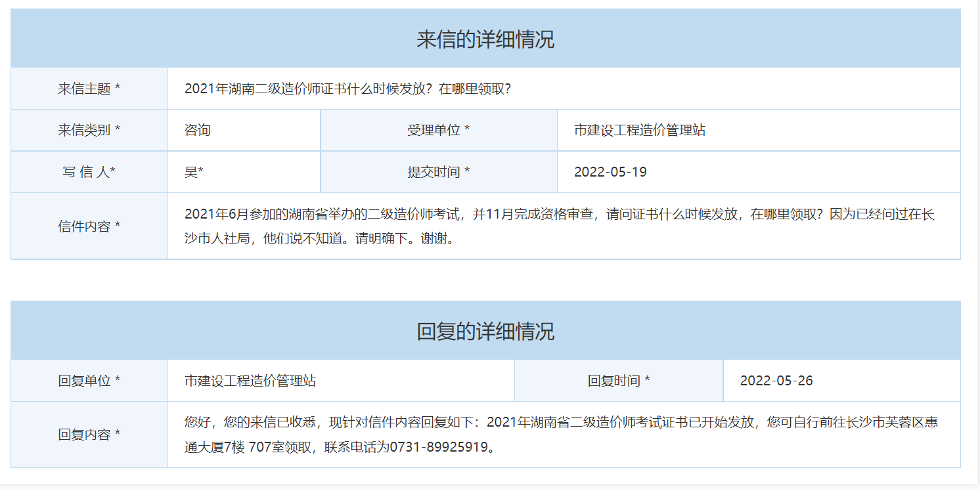
Task: Select the letter subject text about 二级造价师证书
Action: [347, 89]
